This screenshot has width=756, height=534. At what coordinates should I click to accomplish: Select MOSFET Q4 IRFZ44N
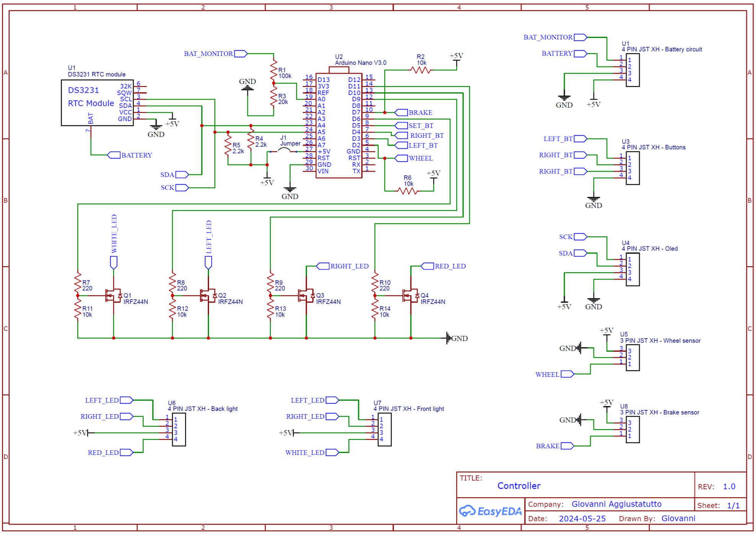click(x=411, y=295)
